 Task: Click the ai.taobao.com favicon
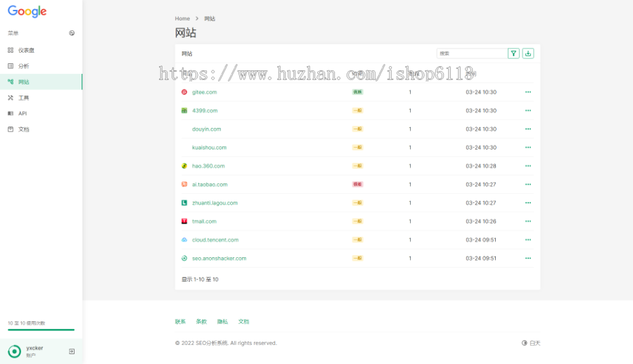point(184,184)
